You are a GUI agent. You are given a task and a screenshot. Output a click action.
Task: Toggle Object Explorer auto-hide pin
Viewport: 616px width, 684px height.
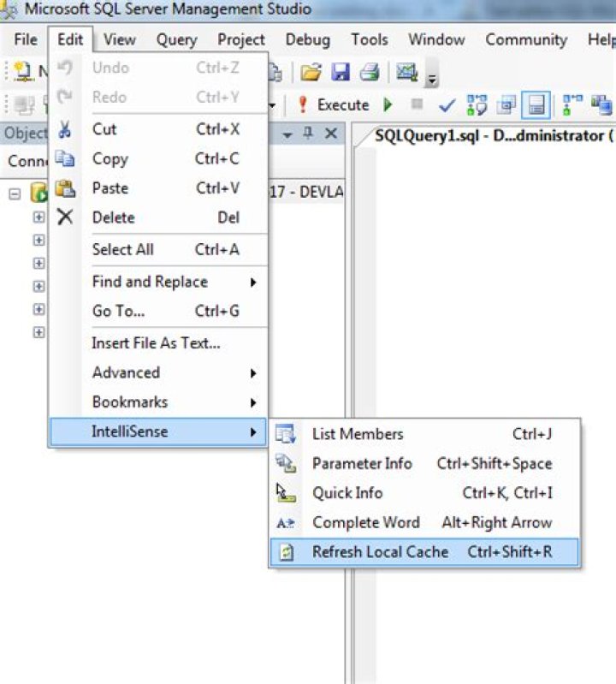click(x=308, y=133)
